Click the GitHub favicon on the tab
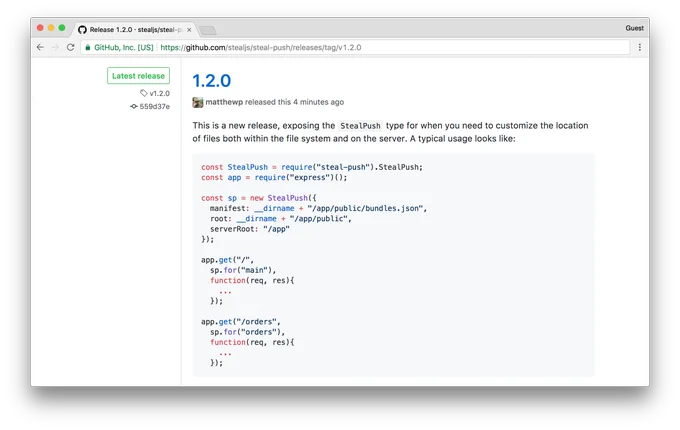The width and height of the screenshot is (680, 430). (x=82, y=29)
